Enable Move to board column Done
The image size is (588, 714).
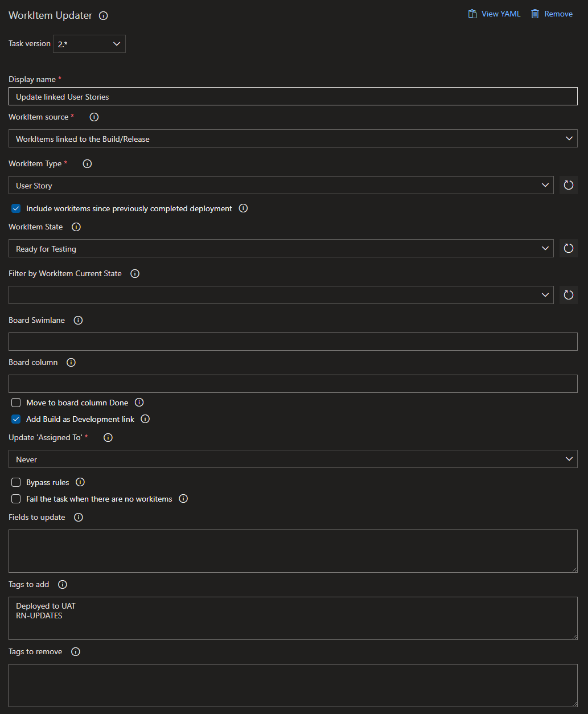(x=16, y=403)
